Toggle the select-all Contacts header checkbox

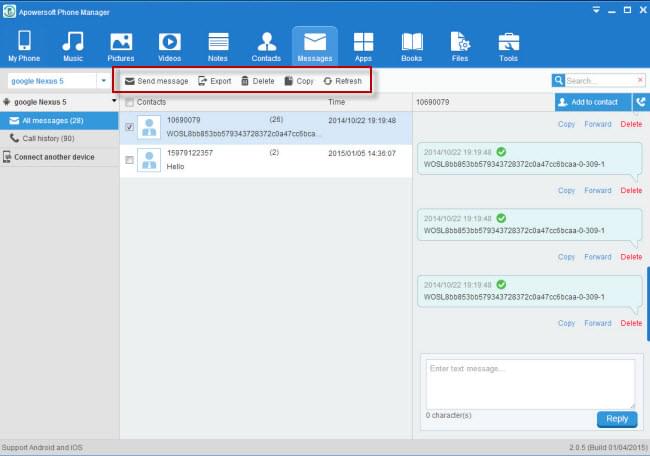(128, 103)
